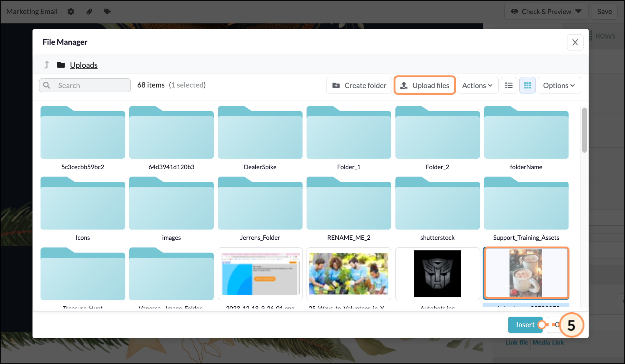This screenshot has width=625, height=364.
Task: Focus the Search input field
Action: pyautogui.click(x=85, y=85)
